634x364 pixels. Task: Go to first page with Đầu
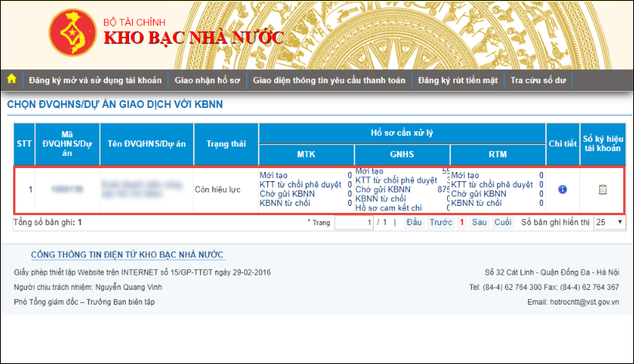[x=413, y=222]
